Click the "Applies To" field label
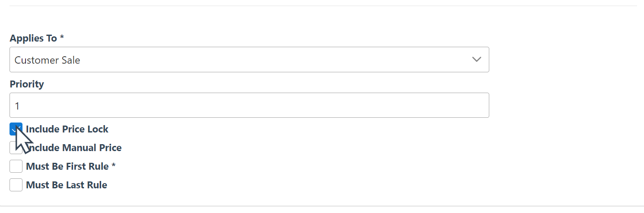The width and height of the screenshot is (644, 213). (33, 38)
